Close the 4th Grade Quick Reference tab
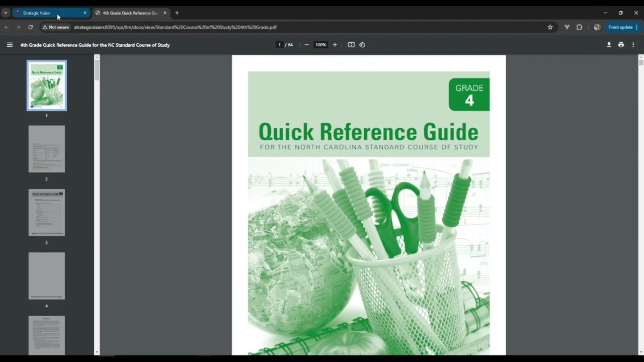The width and height of the screenshot is (644, 362). click(165, 13)
